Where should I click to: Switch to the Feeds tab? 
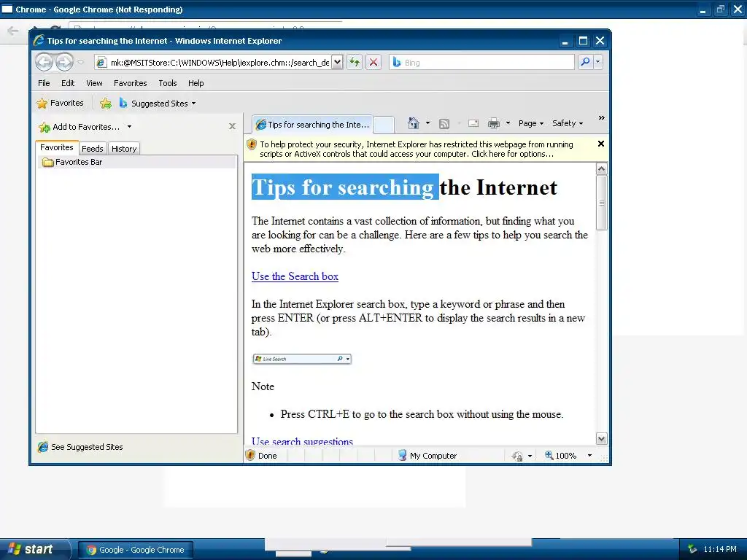tap(93, 149)
